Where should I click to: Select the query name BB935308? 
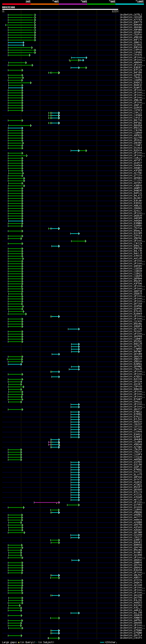pyautogui.click(x=8, y=7)
